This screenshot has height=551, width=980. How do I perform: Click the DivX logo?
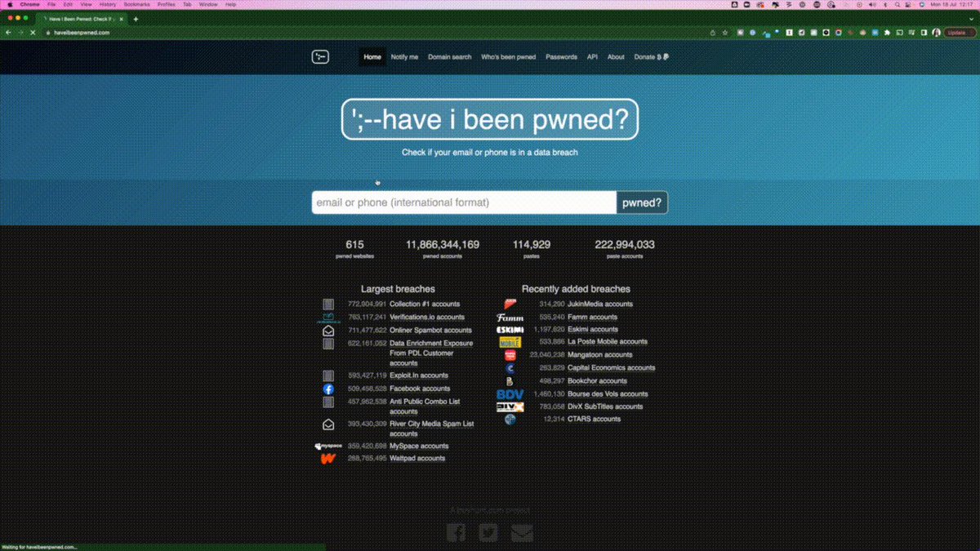pyautogui.click(x=510, y=407)
